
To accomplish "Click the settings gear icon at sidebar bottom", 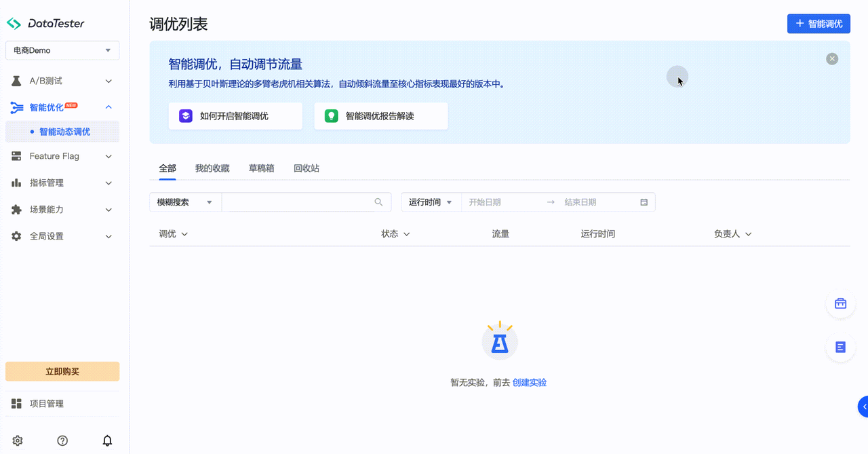I will pyautogui.click(x=18, y=440).
